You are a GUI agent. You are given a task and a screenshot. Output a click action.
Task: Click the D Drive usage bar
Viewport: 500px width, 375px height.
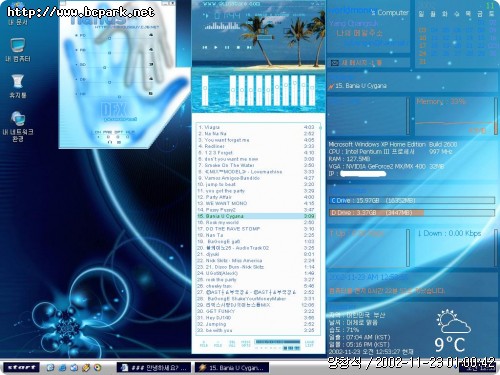coord(412,213)
